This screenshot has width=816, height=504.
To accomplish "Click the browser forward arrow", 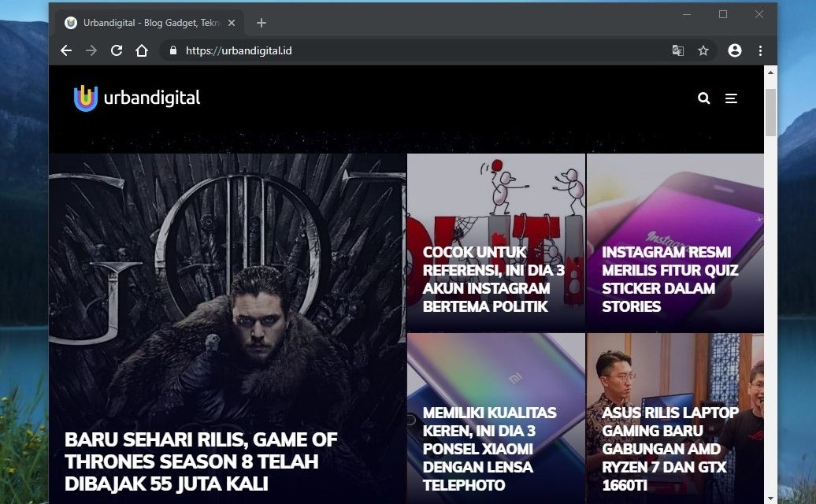I will [x=91, y=50].
